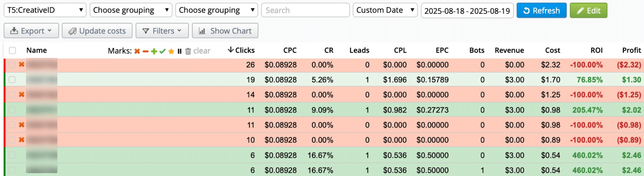Focus the Search input field
This screenshot has width=644, height=176.
(305, 10)
